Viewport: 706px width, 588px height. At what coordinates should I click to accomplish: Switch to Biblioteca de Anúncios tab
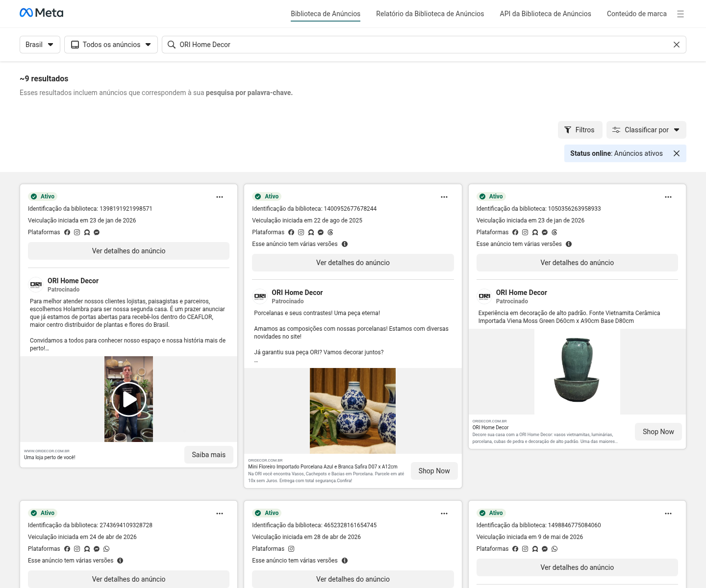pyautogui.click(x=326, y=14)
